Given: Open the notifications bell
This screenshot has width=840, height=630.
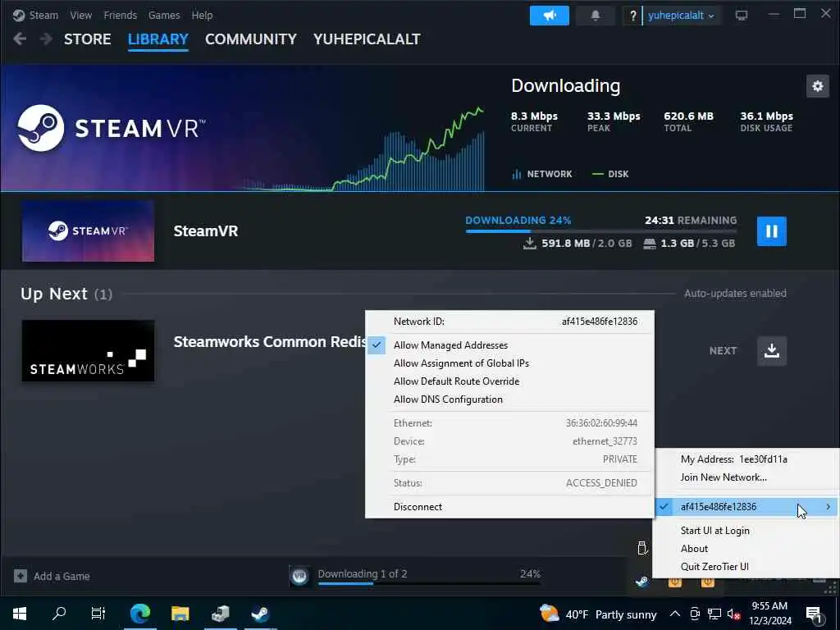Looking at the screenshot, I should click(596, 16).
